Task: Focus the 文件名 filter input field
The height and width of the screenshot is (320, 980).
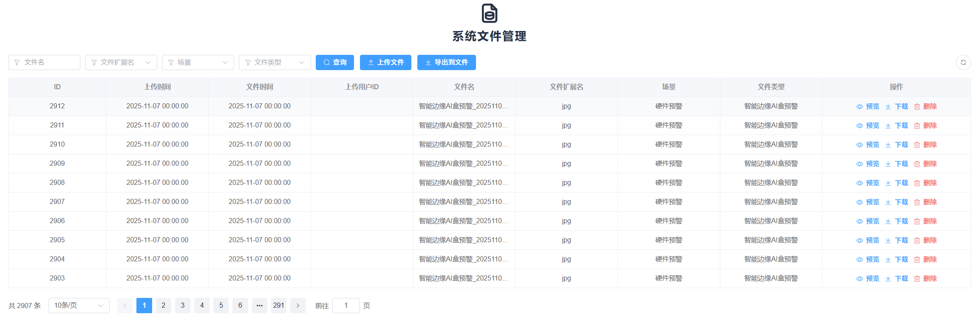Action: click(45, 62)
